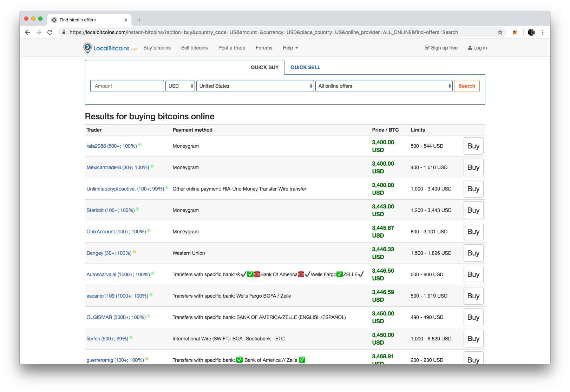This screenshot has height=392, width=570.
Task: Open the Sell bitcoins menu item
Action: [x=195, y=48]
